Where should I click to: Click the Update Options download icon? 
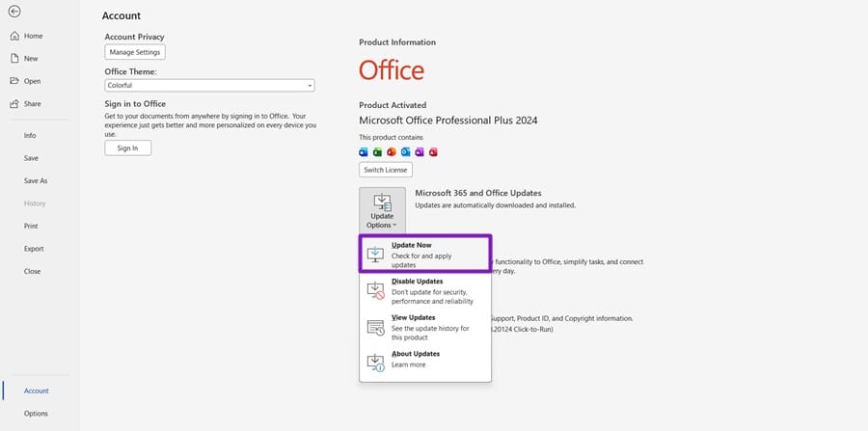pos(383,202)
